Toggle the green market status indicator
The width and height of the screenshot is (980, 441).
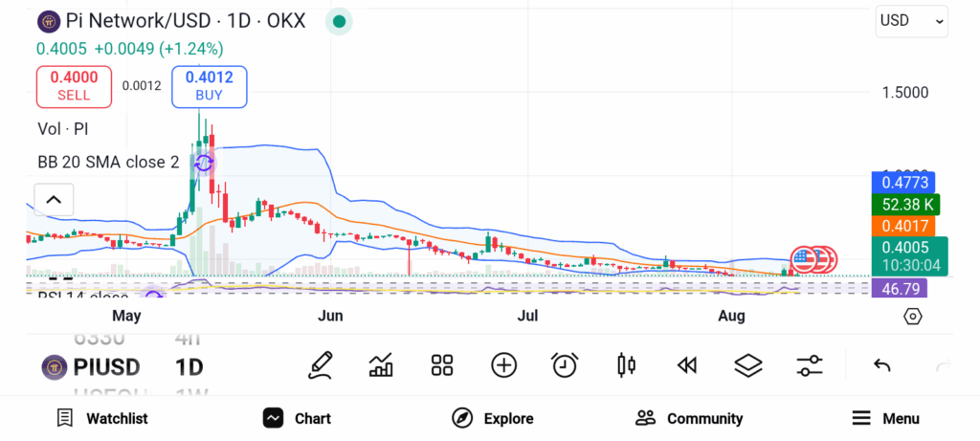click(x=339, y=21)
